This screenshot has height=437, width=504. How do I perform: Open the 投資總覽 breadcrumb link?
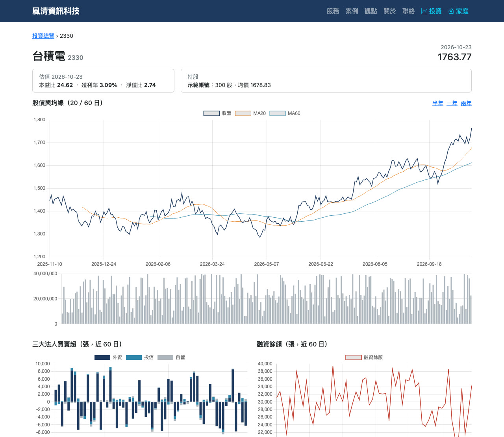(43, 36)
